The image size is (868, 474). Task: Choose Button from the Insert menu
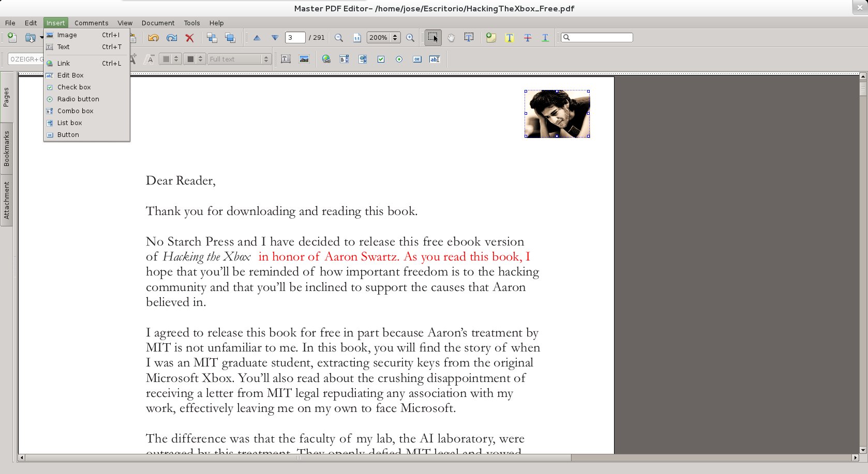(x=86, y=135)
